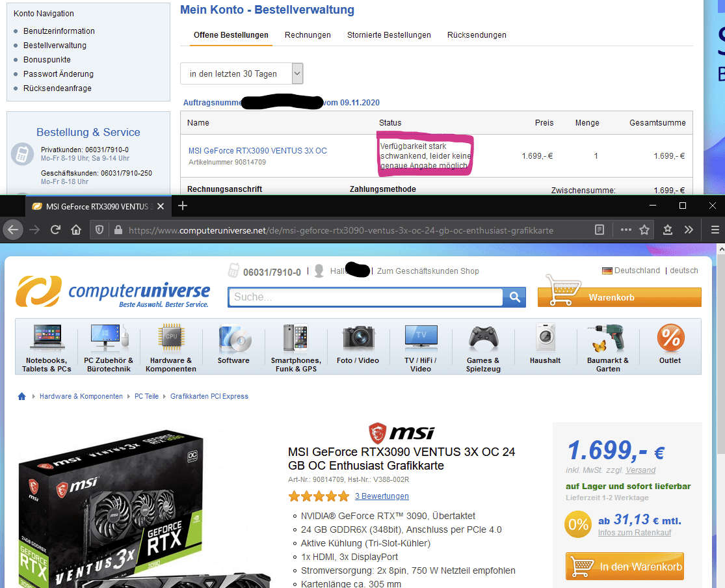Open a new browser tab with plus
The height and width of the screenshot is (588, 725).
point(183,206)
